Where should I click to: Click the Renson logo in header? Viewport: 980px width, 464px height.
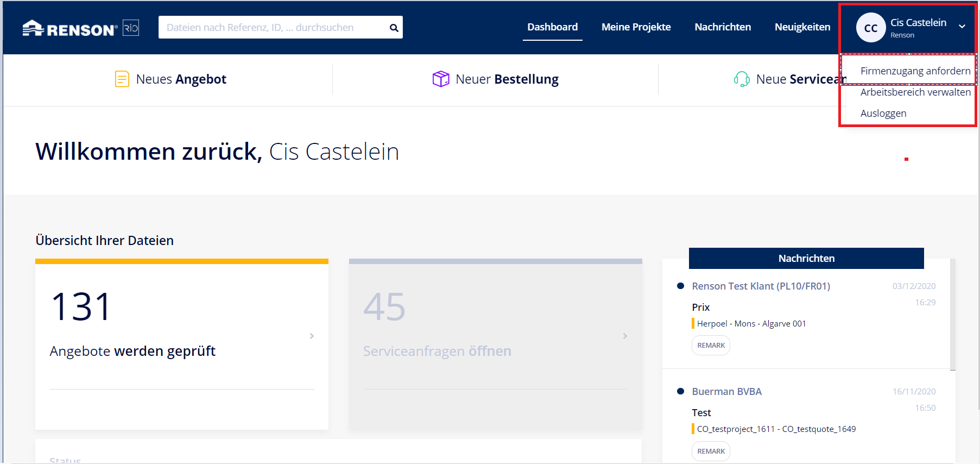[80, 28]
